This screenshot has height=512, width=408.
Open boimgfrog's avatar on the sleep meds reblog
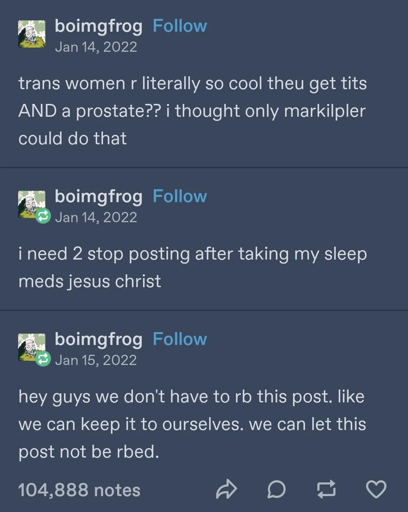(x=32, y=204)
